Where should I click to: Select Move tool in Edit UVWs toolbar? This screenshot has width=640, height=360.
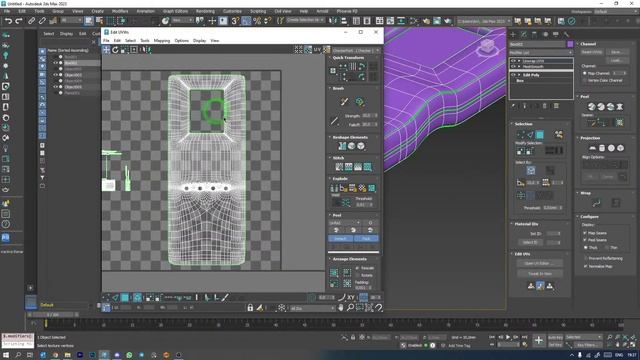pyautogui.click(x=107, y=50)
